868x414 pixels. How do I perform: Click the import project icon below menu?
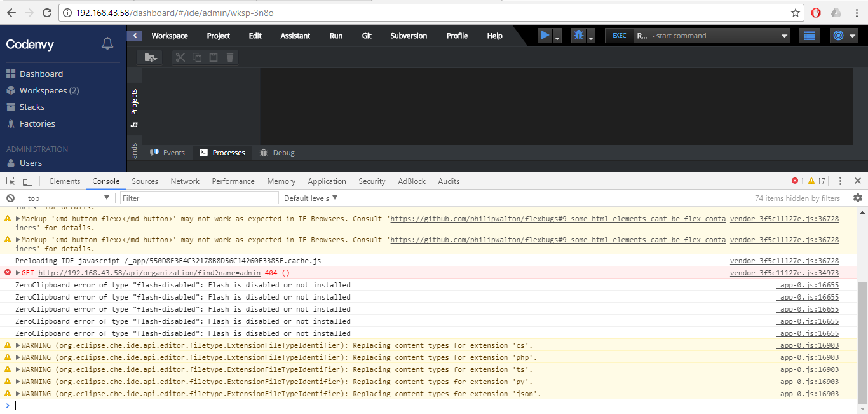(x=150, y=57)
